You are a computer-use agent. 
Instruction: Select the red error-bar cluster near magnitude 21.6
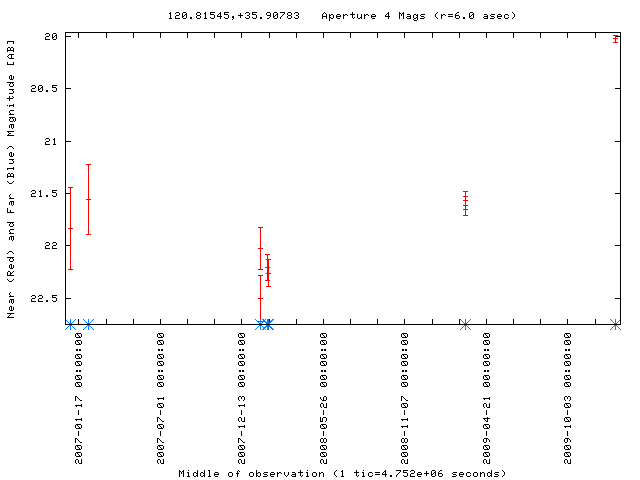[465, 203]
